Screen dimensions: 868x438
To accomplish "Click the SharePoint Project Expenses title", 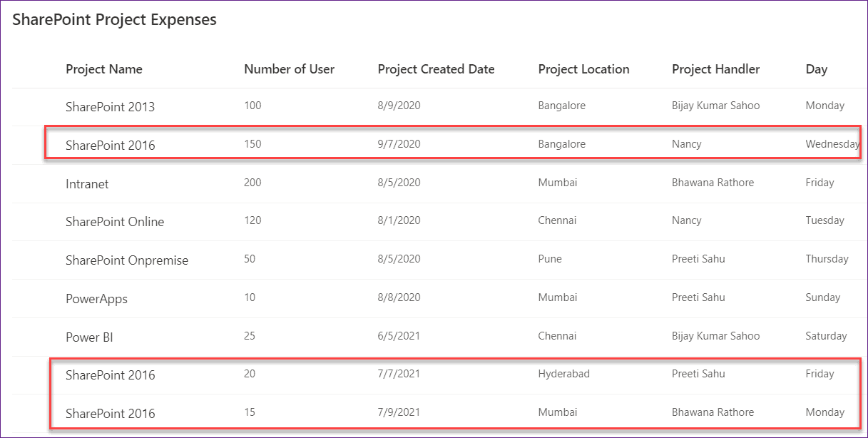I will pos(113,19).
